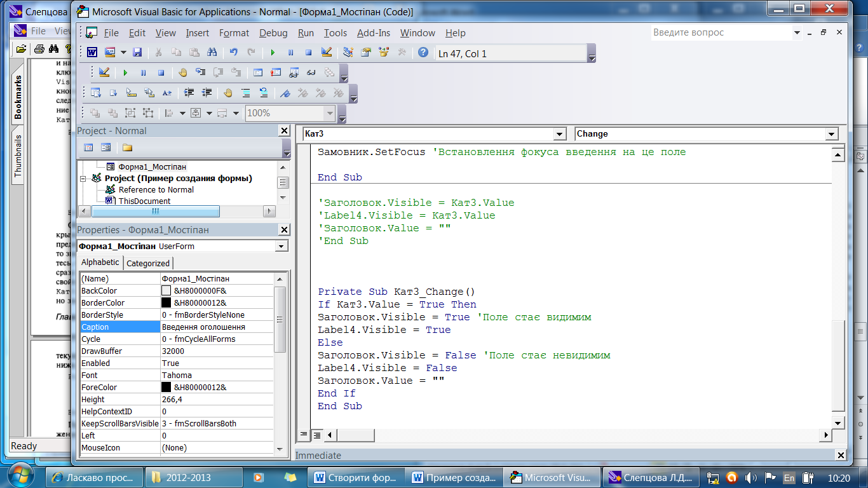The image size is (868, 488).
Task: Toggle Design Mode on Standard toolbar
Action: click(x=327, y=52)
